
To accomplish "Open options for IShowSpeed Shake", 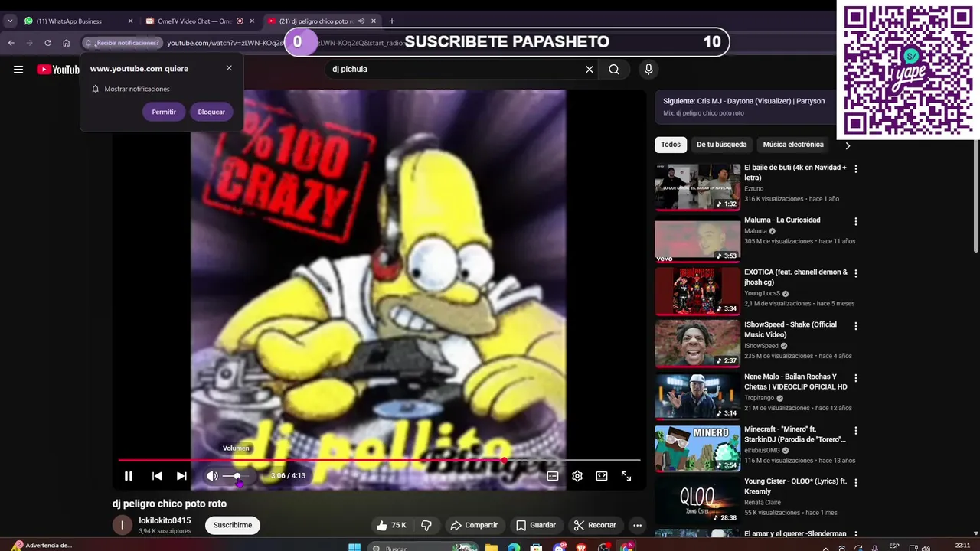I will pos(856,326).
